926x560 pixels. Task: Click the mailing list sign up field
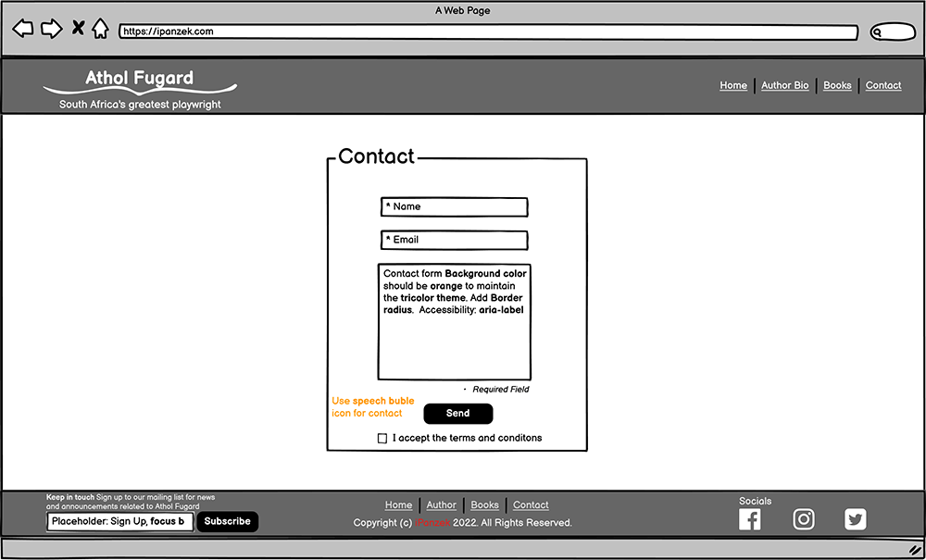point(120,522)
